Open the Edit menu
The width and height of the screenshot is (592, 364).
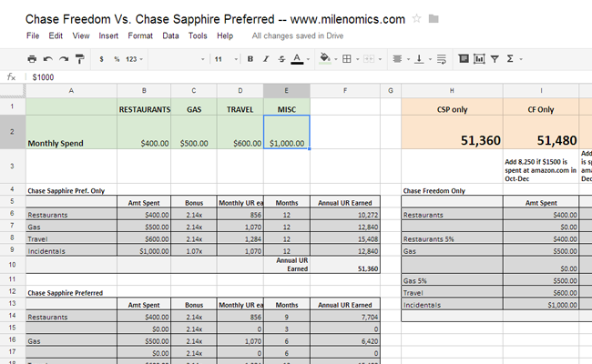pyautogui.click(x=56, y=35)
